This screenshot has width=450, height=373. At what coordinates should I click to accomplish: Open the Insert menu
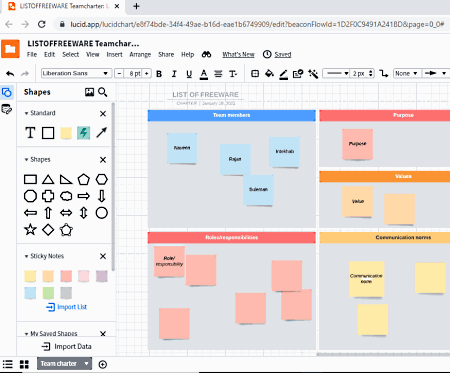114,54
